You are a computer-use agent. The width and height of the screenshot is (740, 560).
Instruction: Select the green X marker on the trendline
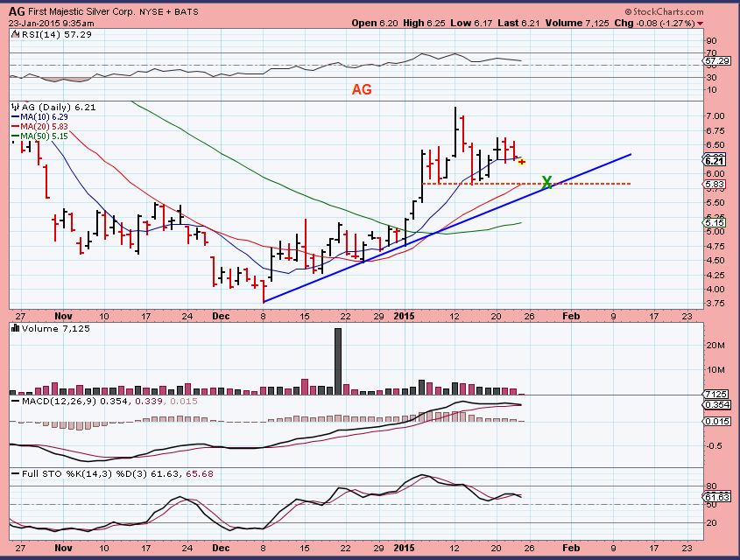click(546, 182)
